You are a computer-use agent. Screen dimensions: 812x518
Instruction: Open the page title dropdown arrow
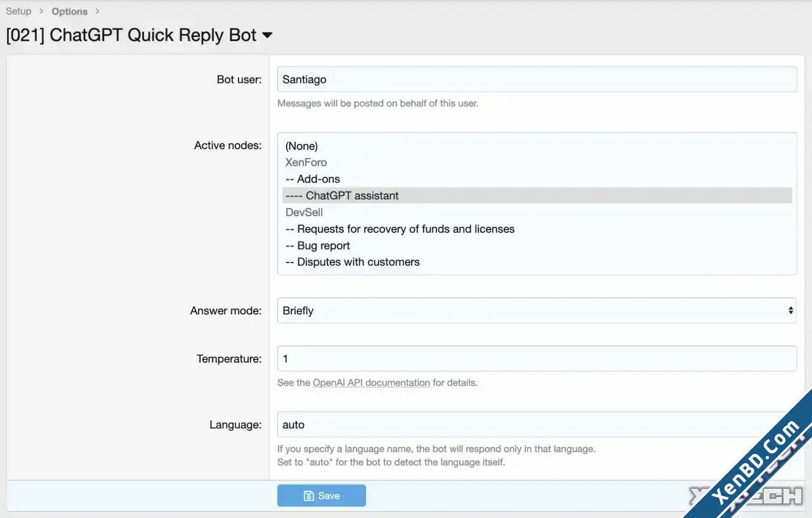tap(267, 36)
